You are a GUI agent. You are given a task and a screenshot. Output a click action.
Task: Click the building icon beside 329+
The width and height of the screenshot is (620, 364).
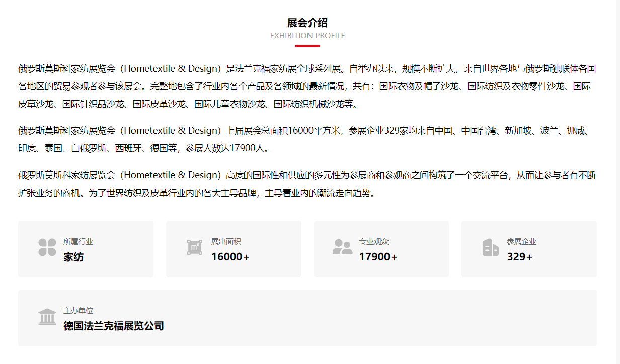click(x=490, y=247)
